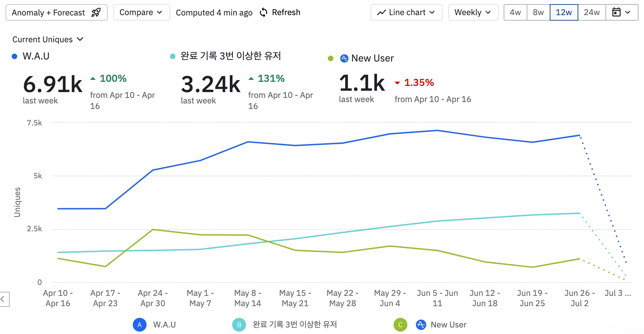Click the New User event icon in bottom legend
The image size is (644, 334).
tap(421, 325)
